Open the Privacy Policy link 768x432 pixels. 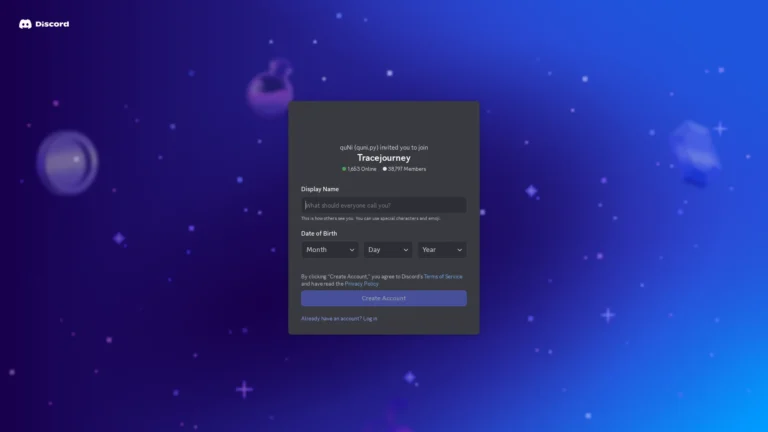[362, 284]
